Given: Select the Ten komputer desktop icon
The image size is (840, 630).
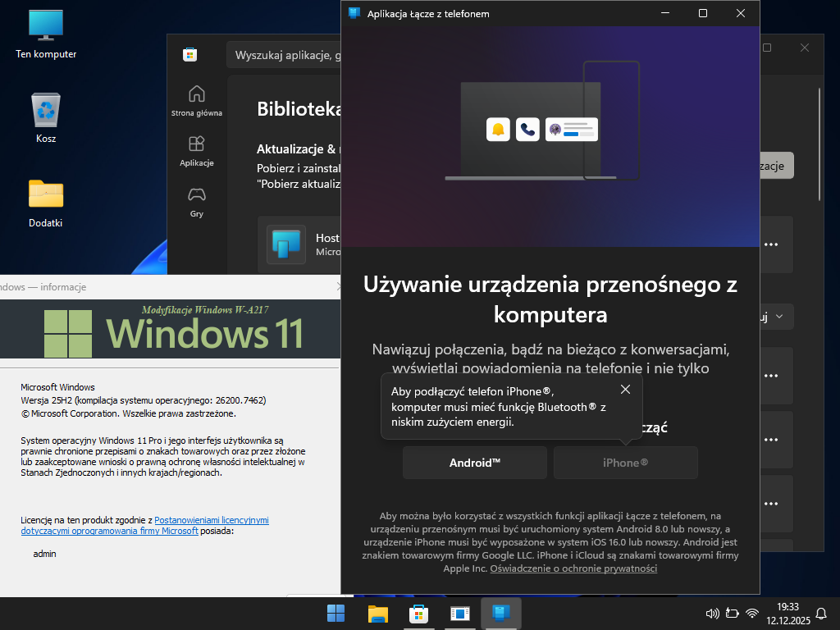Looking at the screenshot, I should point(46,33).
